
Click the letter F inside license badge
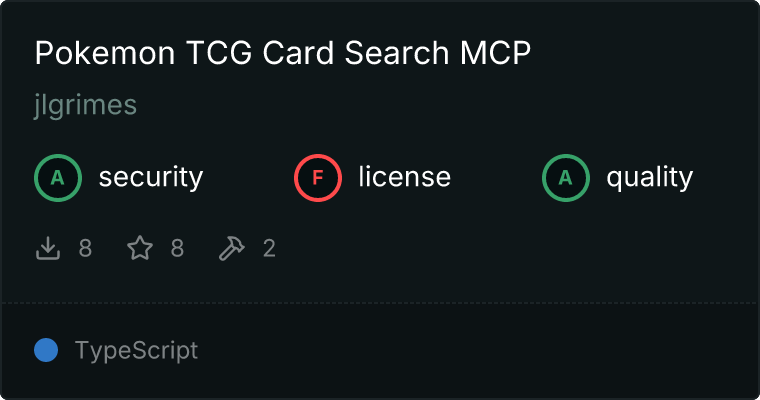pos(317,178)
